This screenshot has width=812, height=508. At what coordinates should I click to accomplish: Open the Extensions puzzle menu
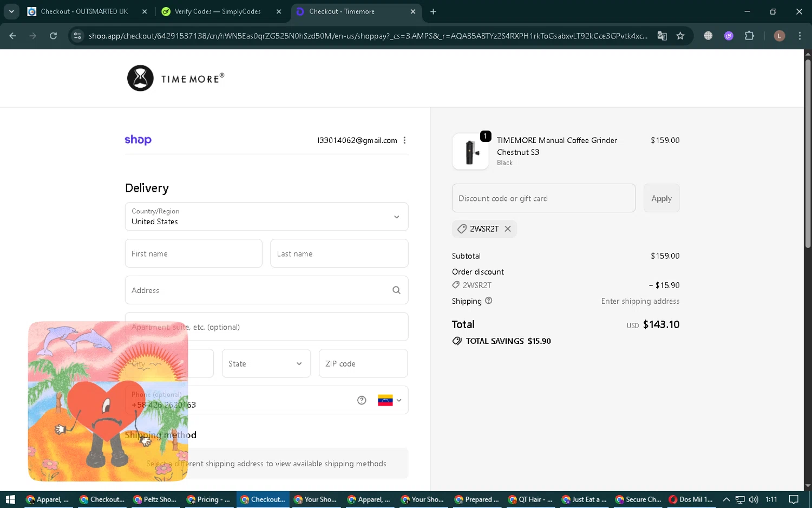pos(749,36)
